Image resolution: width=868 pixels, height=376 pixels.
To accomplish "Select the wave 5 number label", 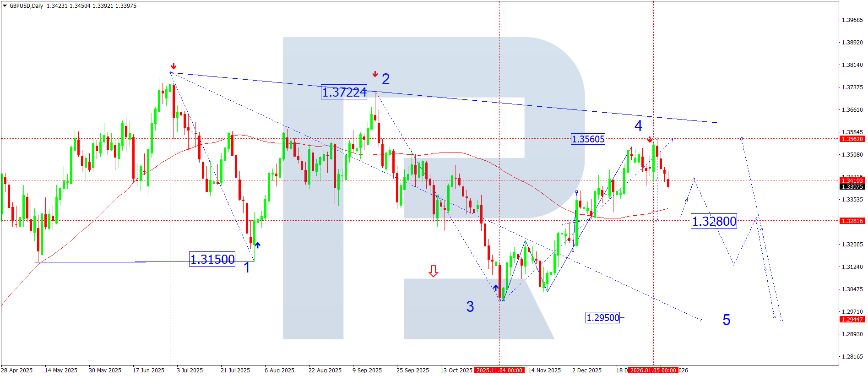I will pyautogui.click(x=726, y=320).
